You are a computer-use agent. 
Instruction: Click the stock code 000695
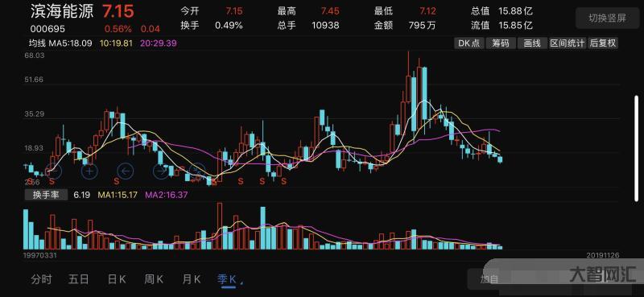point(47,29)
